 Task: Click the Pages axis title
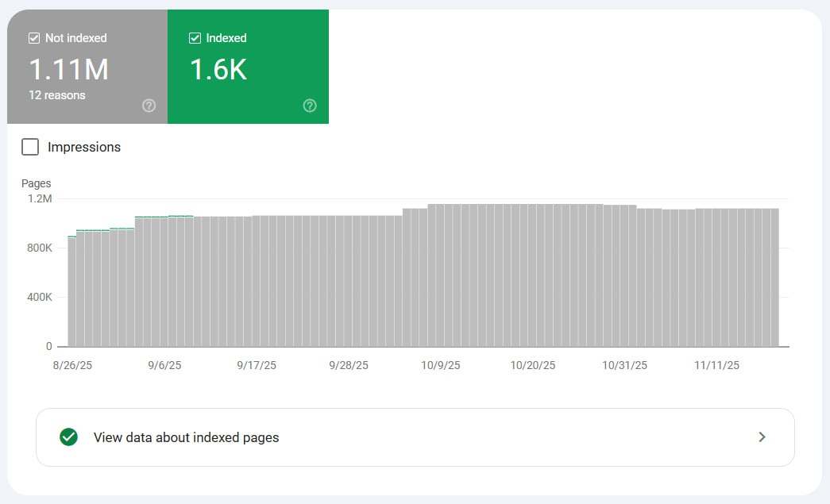point(36,183)
